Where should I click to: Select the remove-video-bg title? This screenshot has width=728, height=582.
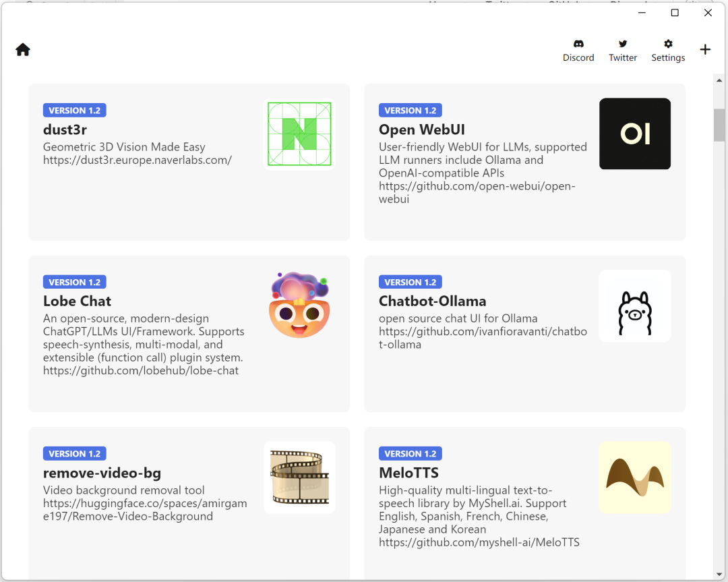(x=102, y=473)
